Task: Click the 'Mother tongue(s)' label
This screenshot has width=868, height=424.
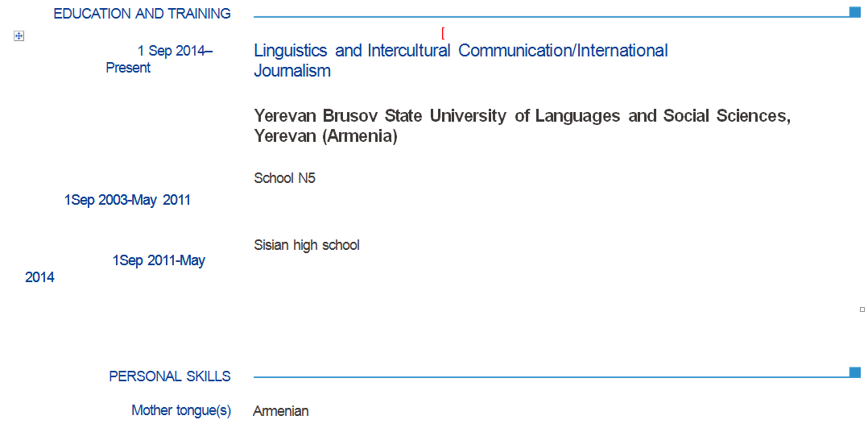Action: pyautogui.click(x=181, y=410)
